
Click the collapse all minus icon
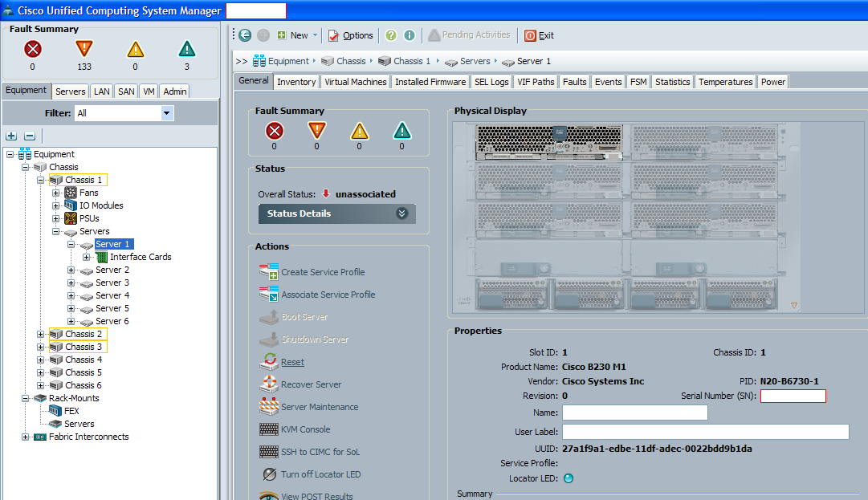pos(30,136)
